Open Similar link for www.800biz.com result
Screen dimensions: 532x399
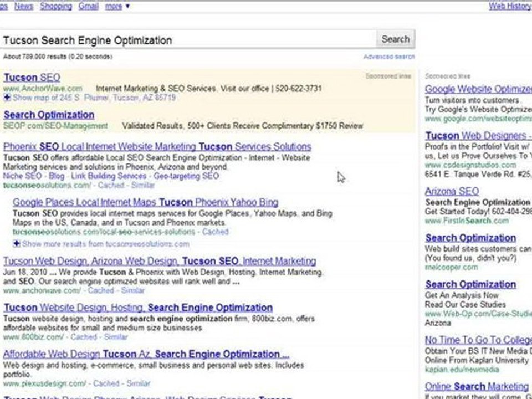pos(116,337)
